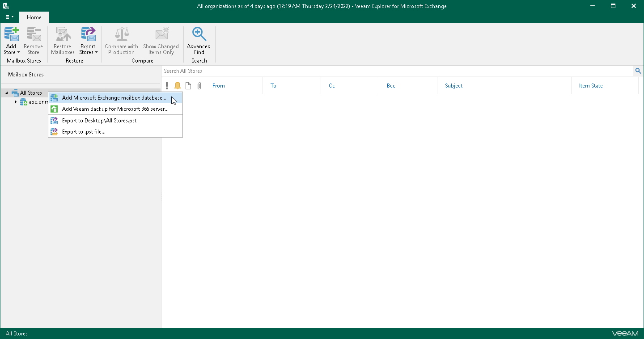The height and width of the screenshot is (339, 644).
Task: Minimize the Veeam Explorer window
Action: 593,6
